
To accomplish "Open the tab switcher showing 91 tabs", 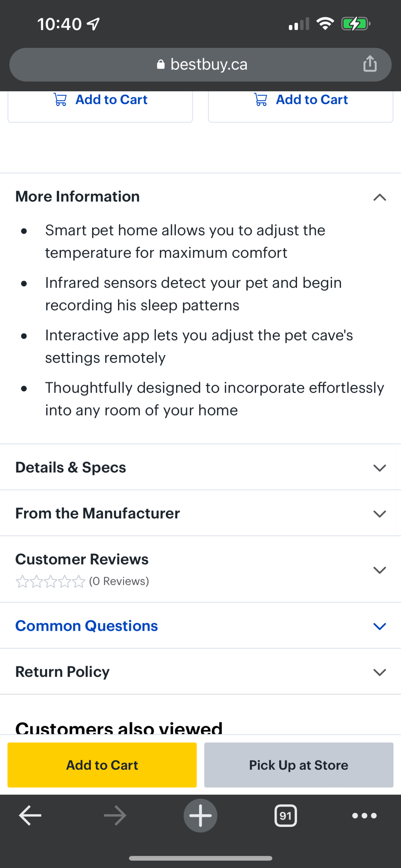I will coord(286,815).
